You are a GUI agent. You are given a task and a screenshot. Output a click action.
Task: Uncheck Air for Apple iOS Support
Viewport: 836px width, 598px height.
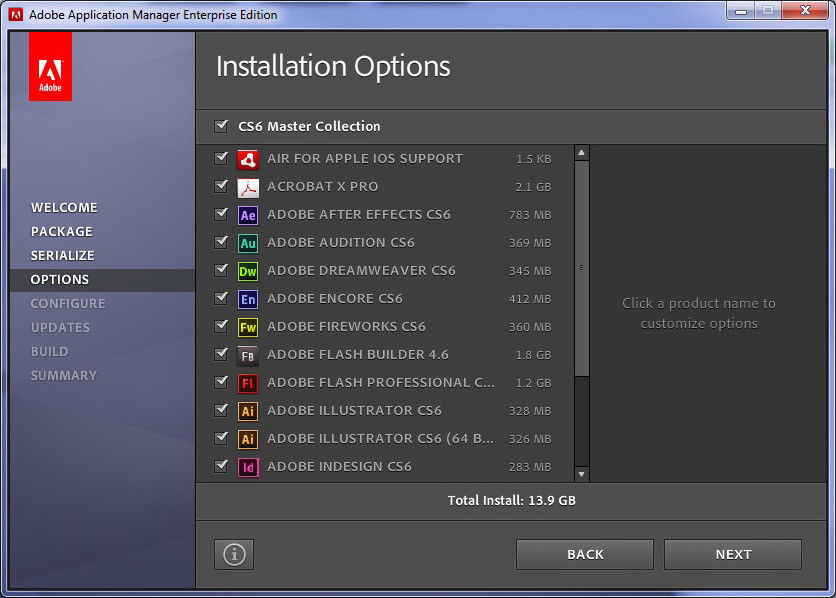pos(221,158)
